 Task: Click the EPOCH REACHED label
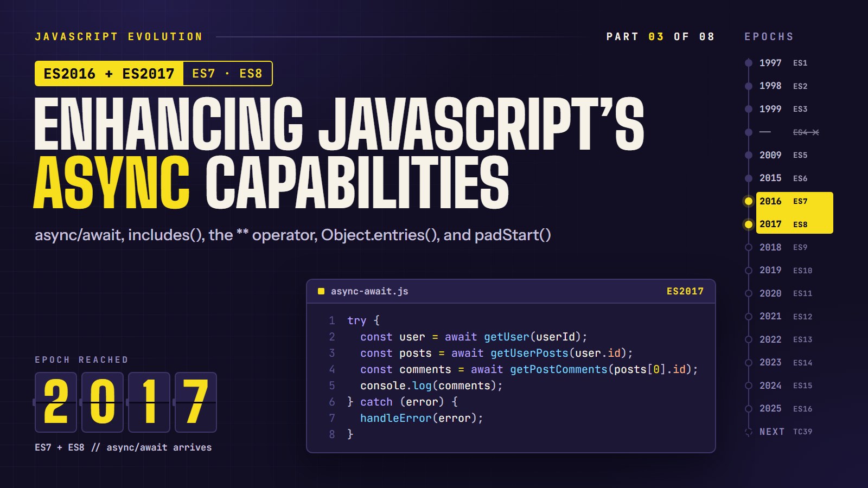(82, 360)
